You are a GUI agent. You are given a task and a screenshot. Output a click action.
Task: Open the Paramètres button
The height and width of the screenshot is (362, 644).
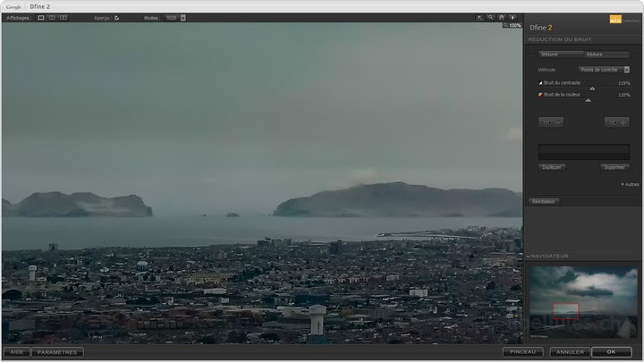[57, 352]
